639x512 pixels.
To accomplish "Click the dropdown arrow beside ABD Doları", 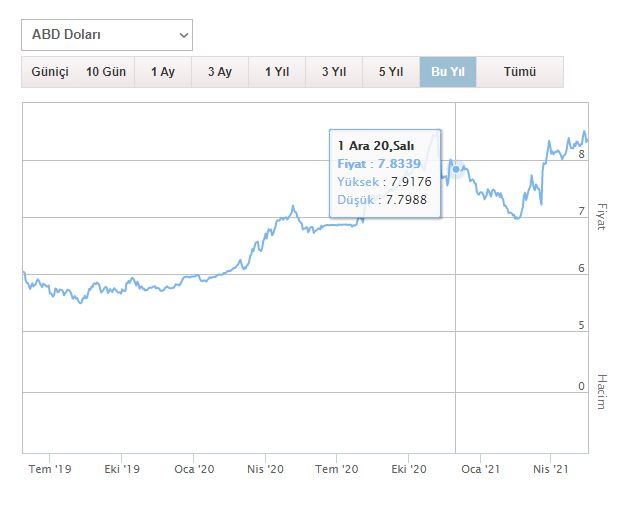I will [183, 35].
